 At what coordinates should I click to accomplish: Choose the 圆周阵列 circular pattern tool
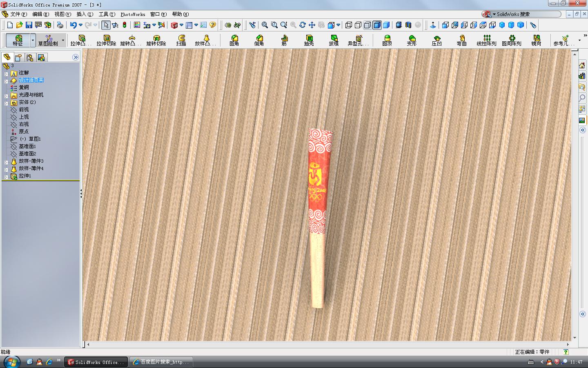tap(512, 40)
